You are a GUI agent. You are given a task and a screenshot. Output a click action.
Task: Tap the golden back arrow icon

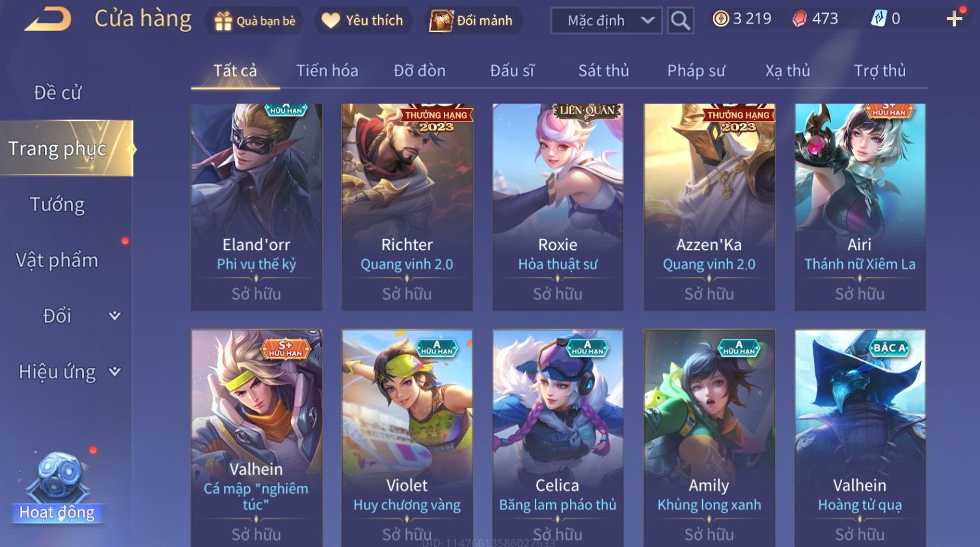[48, 20]
